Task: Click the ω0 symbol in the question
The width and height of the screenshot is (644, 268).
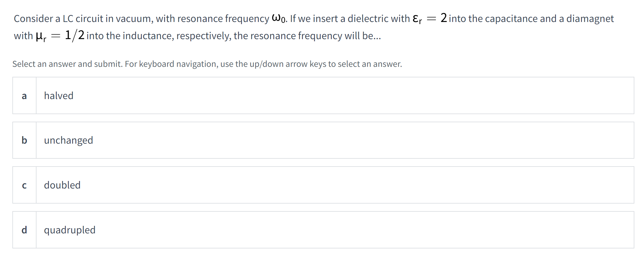Action: point(278,18)
